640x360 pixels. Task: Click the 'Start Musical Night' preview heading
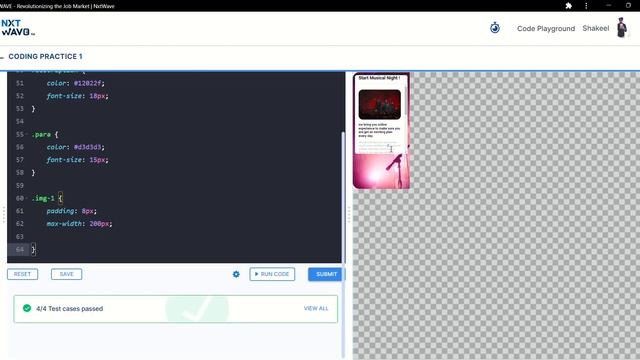[379, 78]
